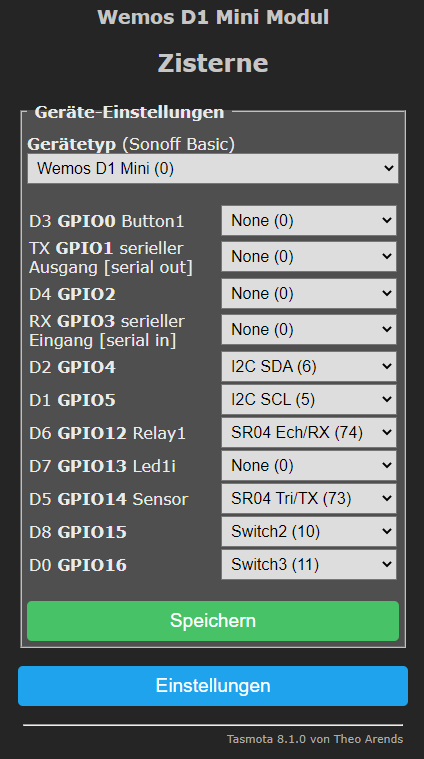424x759 pixels.
Task: Change D2 GPIO4 I2C SDA selection
Action: point(309,367)
